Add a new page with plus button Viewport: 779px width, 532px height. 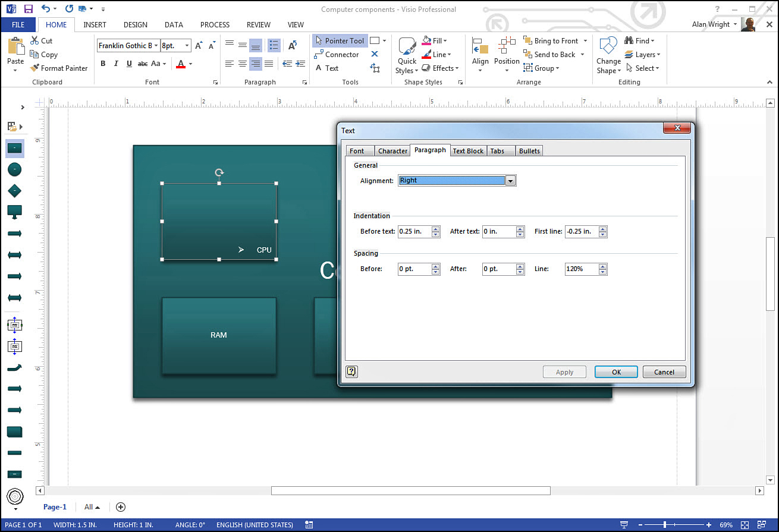coord(121,507)
